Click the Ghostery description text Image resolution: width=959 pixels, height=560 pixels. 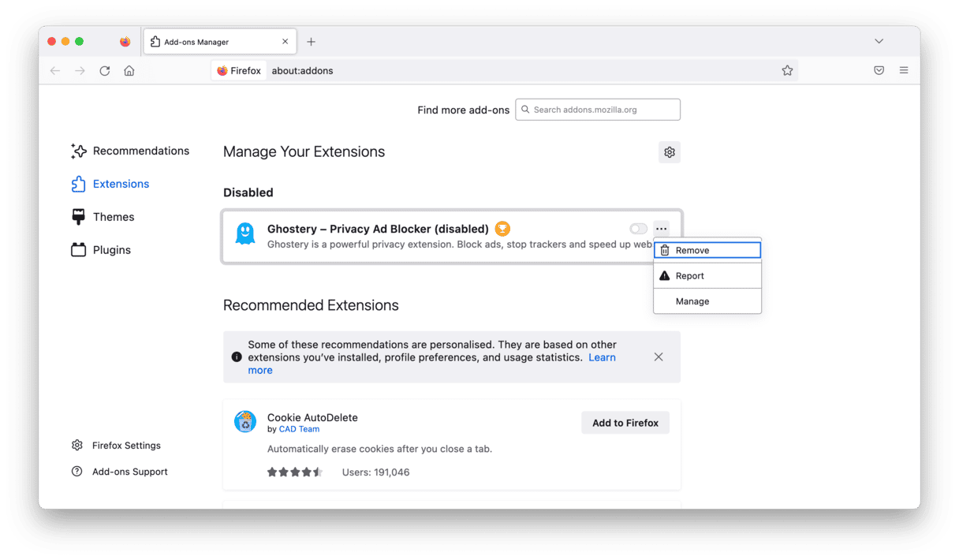[461, 245]
